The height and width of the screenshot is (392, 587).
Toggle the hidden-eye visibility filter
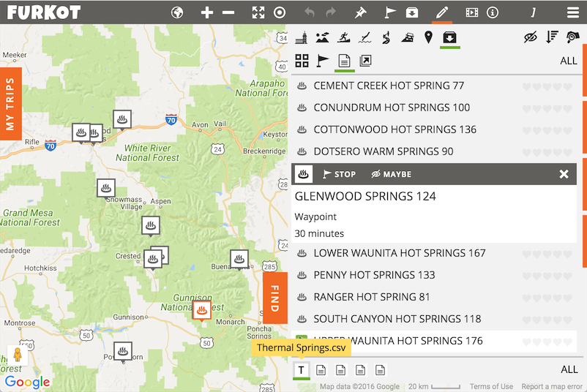(531, 37)
